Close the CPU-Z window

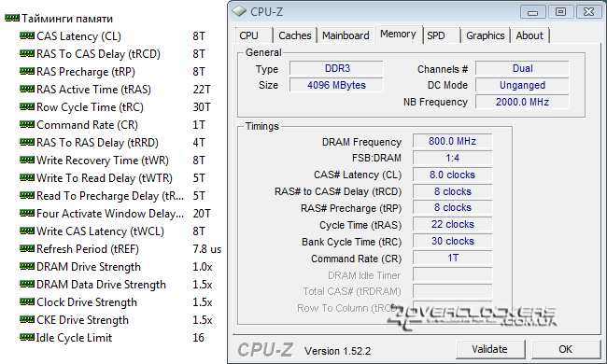pos(589,12)
